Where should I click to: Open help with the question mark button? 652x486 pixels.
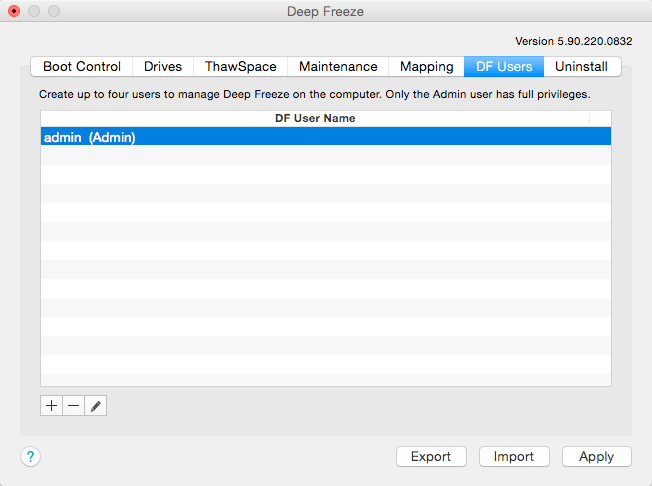pos(30,456)
